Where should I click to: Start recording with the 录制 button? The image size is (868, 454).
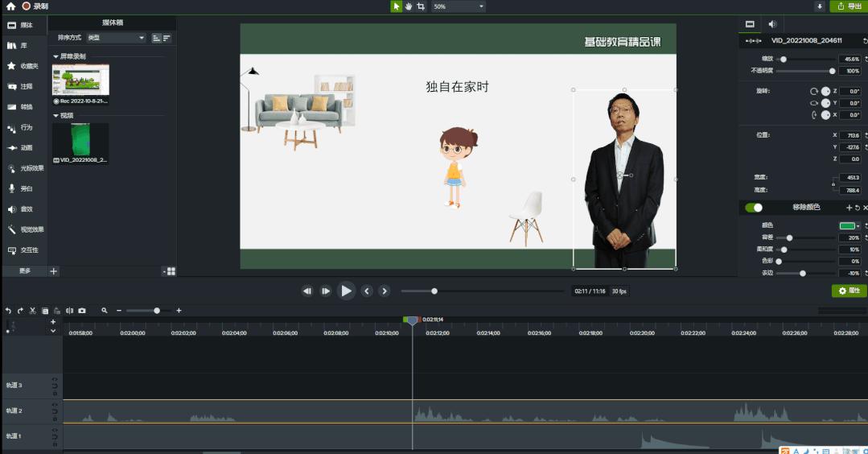pos(35,6)
